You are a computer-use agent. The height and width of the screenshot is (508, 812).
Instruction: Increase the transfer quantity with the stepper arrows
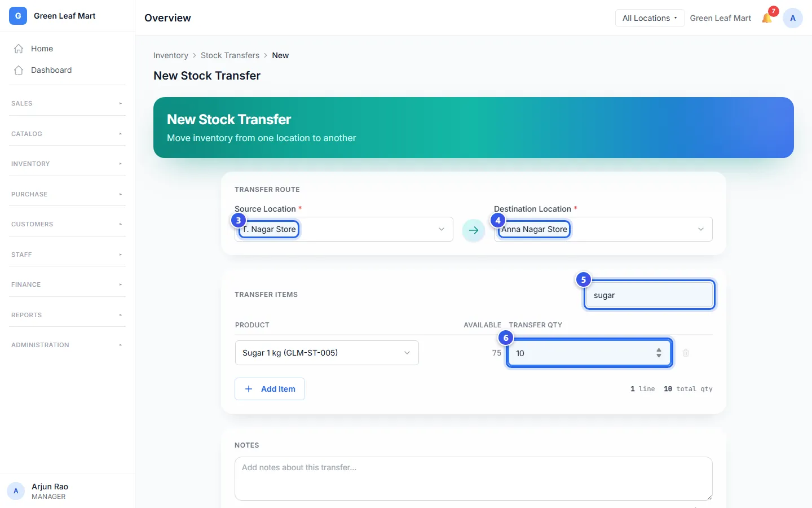[659, 350]
